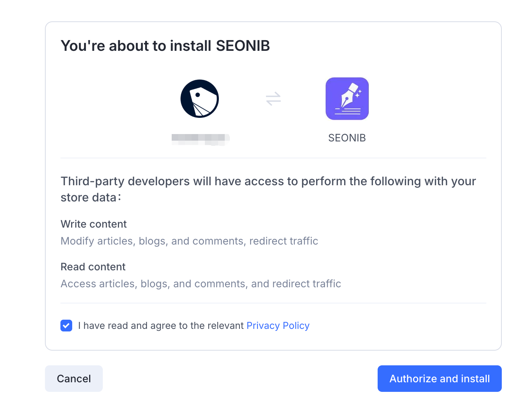Click the SEONIB label under the app icon
Image resolution: width=532 pixels, height=411 pixels.
[347, 138]
